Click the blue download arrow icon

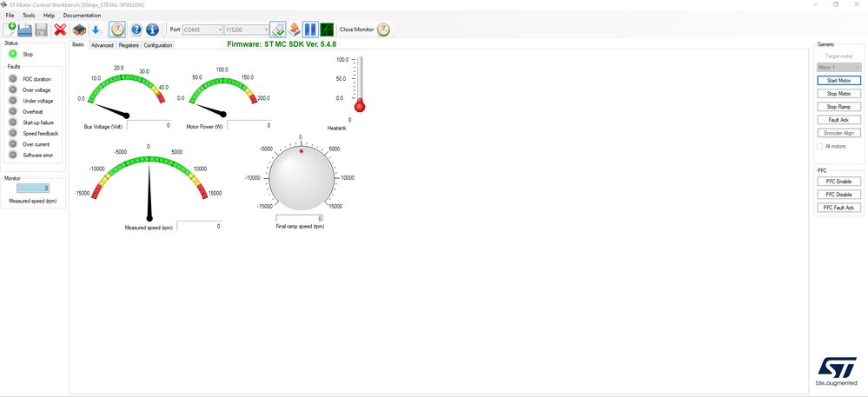[x=96, y=30]
